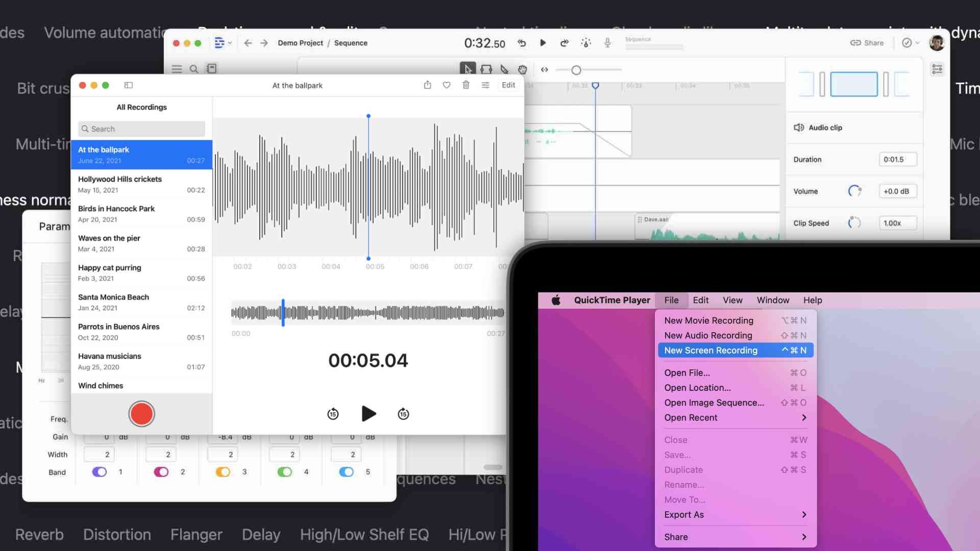The height and width of the screenshot is (551, 980).
Task: Open the Apple menu
Action: (556, 300)
